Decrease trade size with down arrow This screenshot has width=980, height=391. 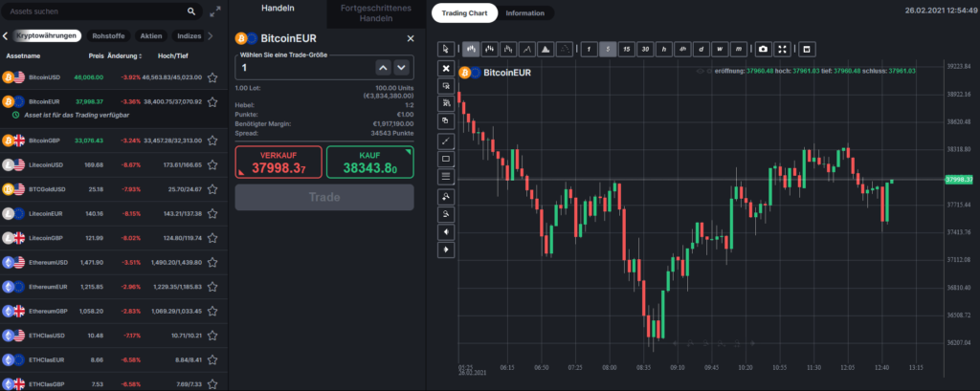[402, 68]
